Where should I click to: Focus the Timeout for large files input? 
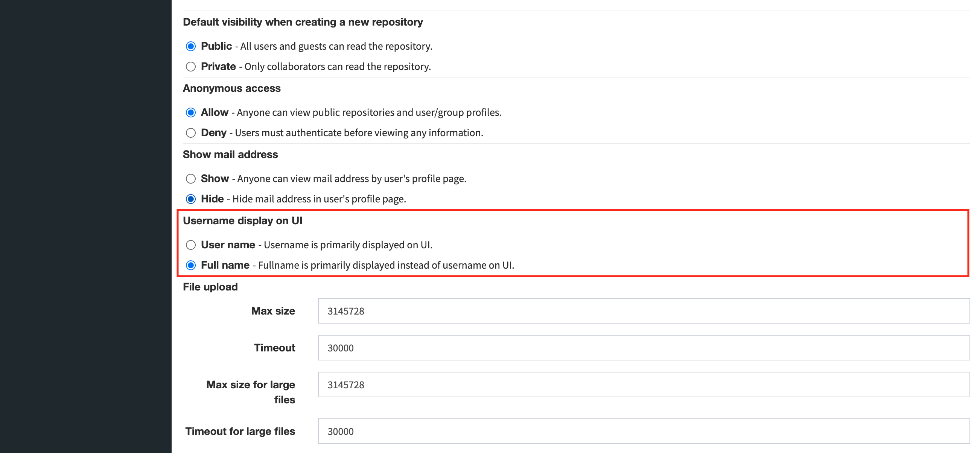tap(643, 431)
